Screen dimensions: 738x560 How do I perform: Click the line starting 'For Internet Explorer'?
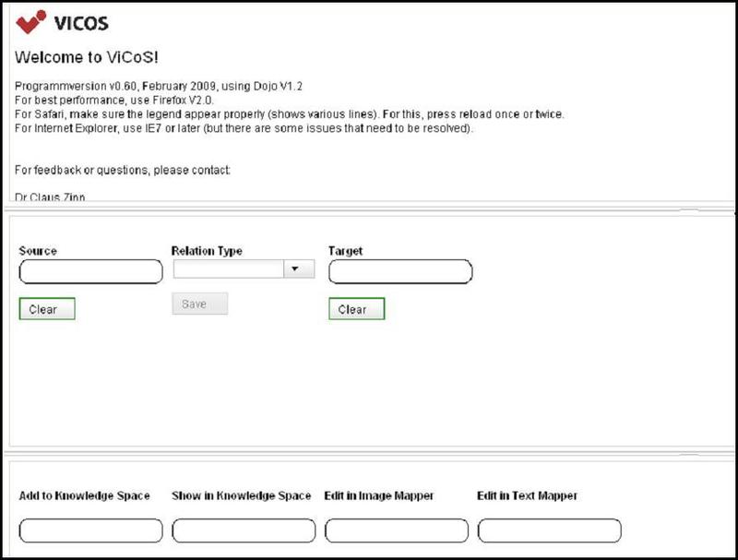(244, 128)
